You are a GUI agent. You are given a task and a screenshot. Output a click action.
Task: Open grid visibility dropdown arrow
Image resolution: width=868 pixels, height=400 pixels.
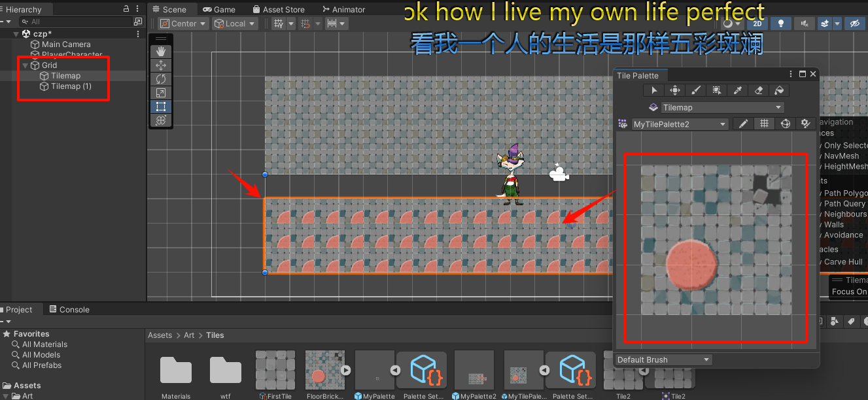tap(290, 24)
